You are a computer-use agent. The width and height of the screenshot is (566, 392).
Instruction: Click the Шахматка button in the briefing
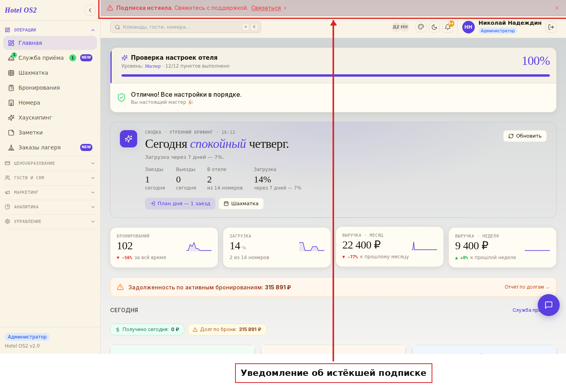pos(241,204)
